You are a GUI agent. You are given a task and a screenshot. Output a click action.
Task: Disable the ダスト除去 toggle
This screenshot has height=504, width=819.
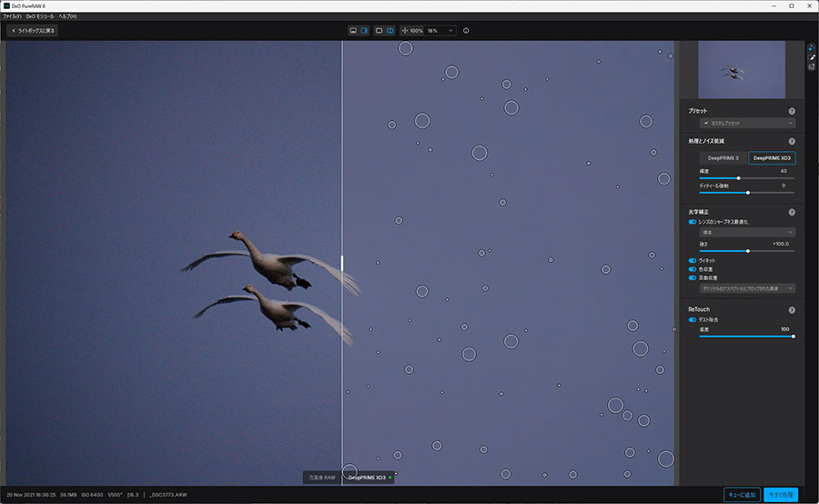coord(693,320)
